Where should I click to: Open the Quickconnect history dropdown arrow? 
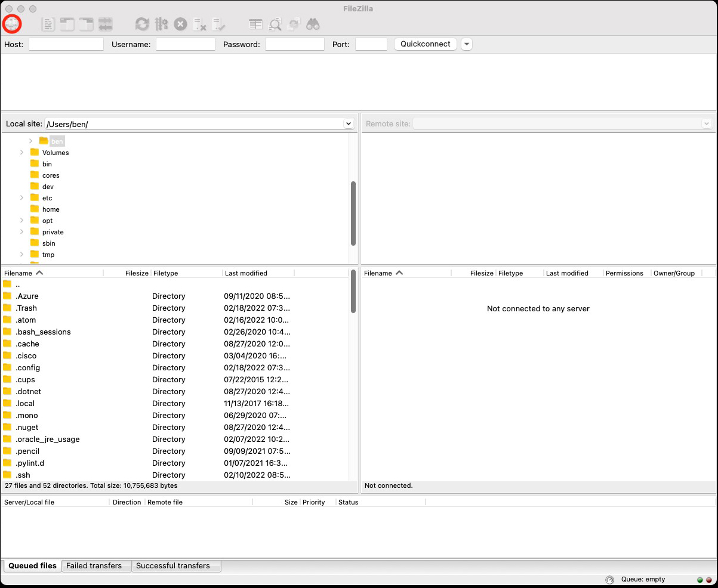coord(467,44)
